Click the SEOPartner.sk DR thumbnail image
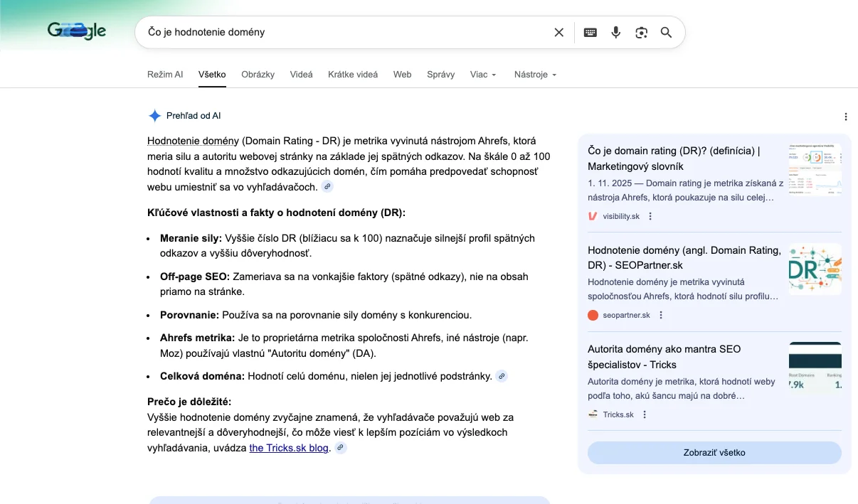The image size is (858, 504). [815, 269]
